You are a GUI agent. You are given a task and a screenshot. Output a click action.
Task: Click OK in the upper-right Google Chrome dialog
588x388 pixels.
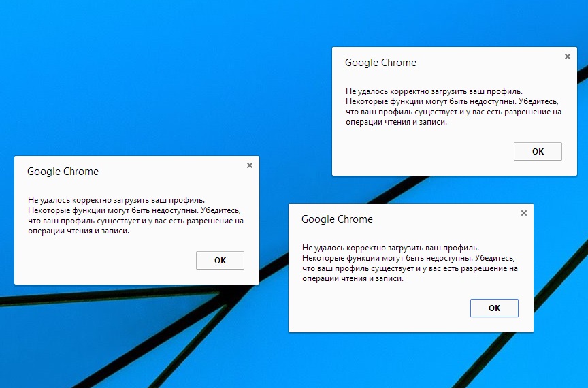point(538,152)
